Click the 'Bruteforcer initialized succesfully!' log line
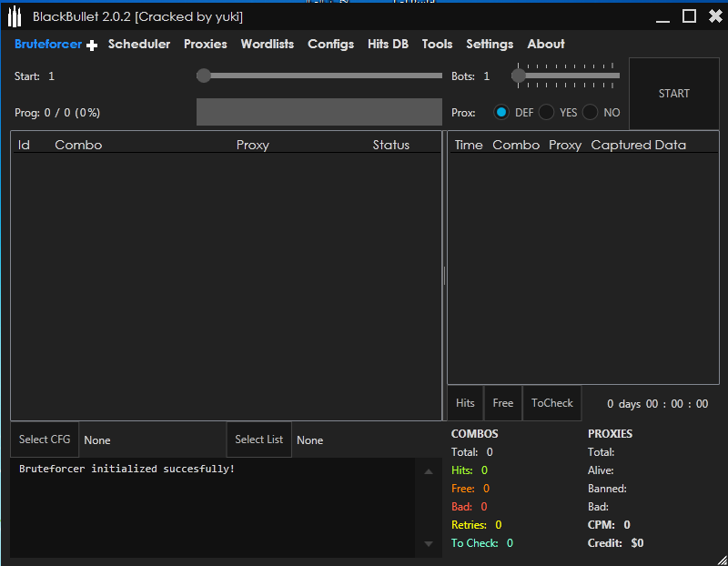This screenshot has height=566, width=728. 126,469
